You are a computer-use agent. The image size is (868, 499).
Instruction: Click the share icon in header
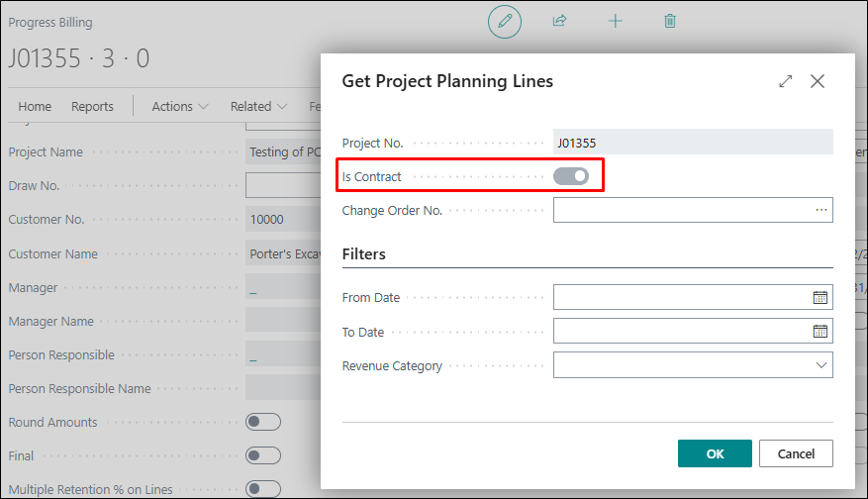coord(559,21)
